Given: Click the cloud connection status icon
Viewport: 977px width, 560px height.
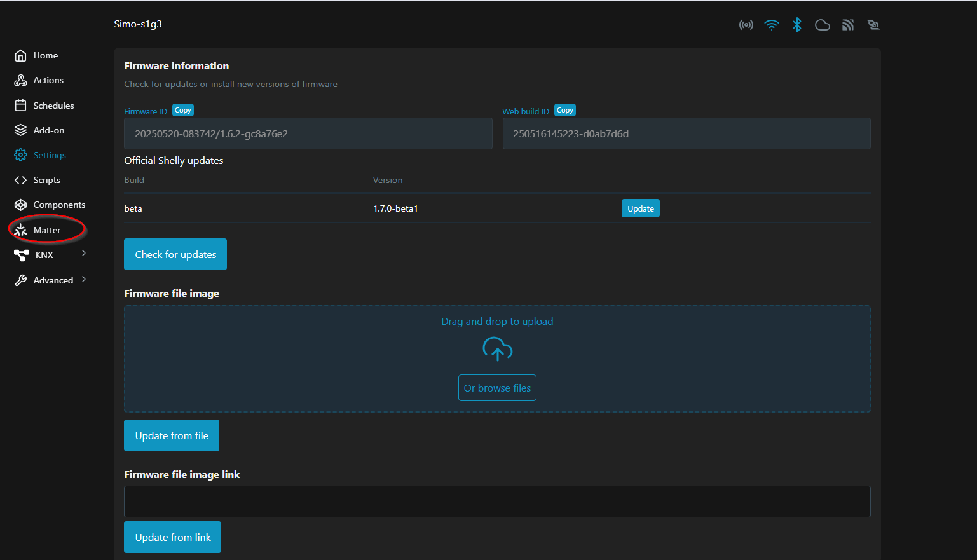Looking at the screenshot, I should (x=822, y=25).
